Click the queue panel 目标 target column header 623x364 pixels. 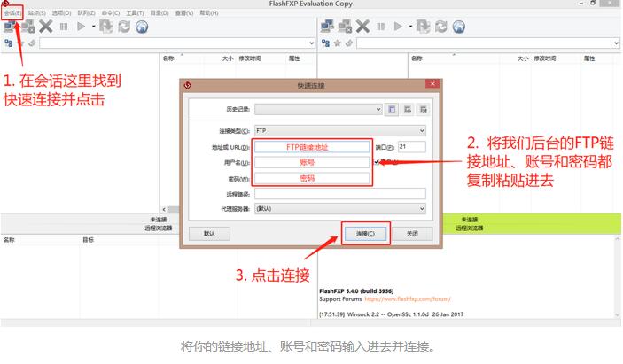88,240
